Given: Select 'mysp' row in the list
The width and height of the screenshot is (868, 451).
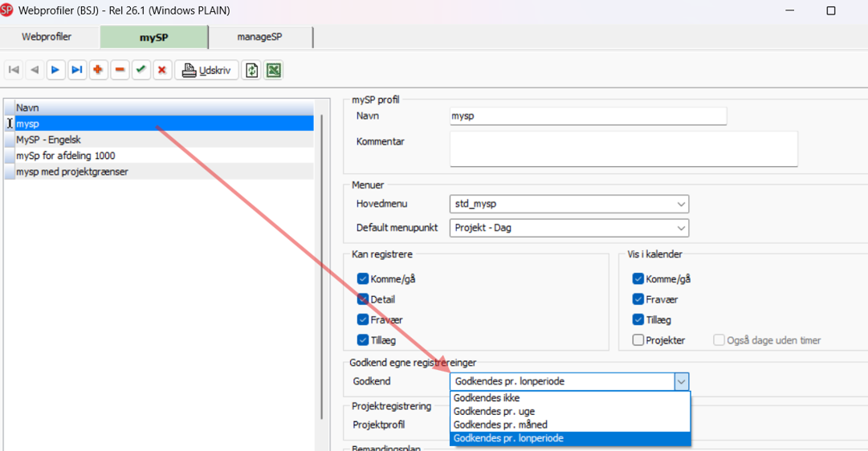Looking at the screenshot, I should [165, 124].
